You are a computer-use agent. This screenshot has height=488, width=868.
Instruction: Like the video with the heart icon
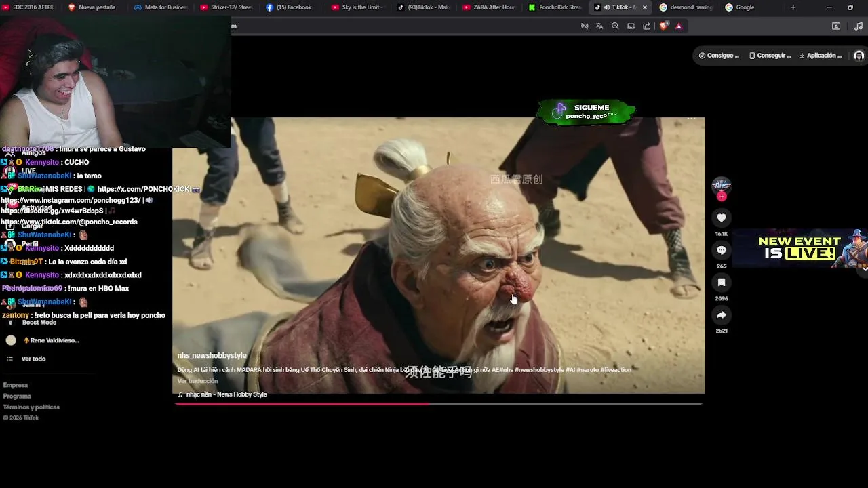(x=722, y=218)
